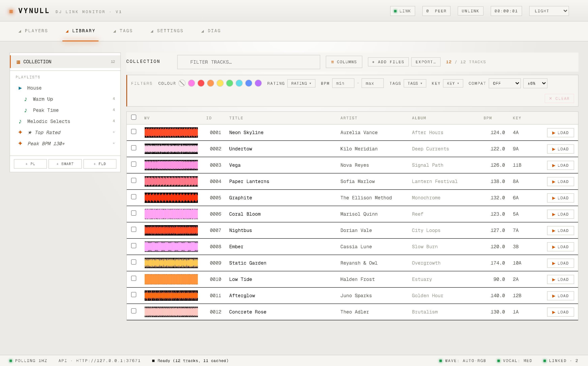Switch to the TAGS tab
This screenshot has height=366, width=588.
point(123,31)
